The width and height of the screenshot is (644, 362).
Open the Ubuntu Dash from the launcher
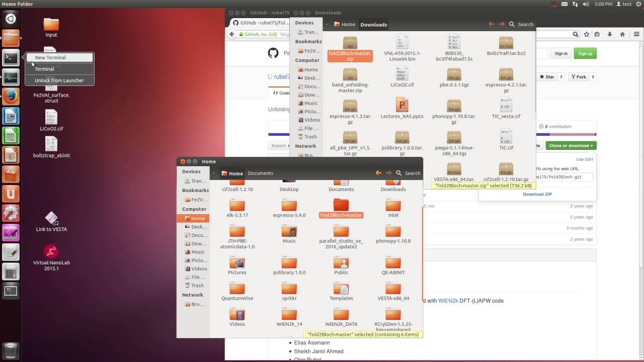[11, 19]
